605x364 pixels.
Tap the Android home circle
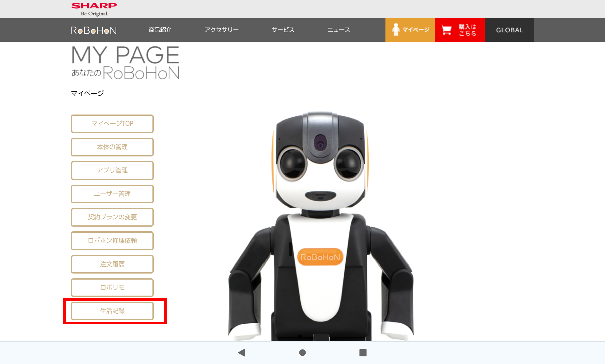tap(302, 353)
